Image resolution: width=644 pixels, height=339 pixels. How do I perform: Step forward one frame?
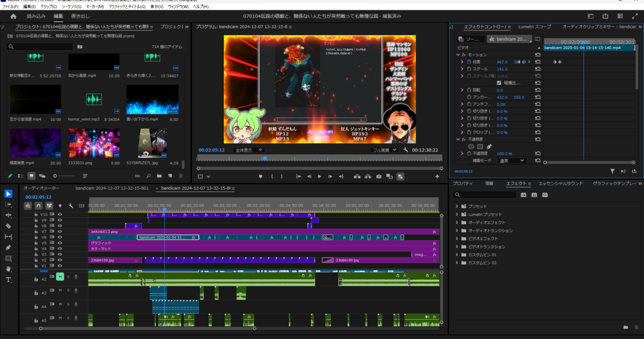tap(330, 176)
